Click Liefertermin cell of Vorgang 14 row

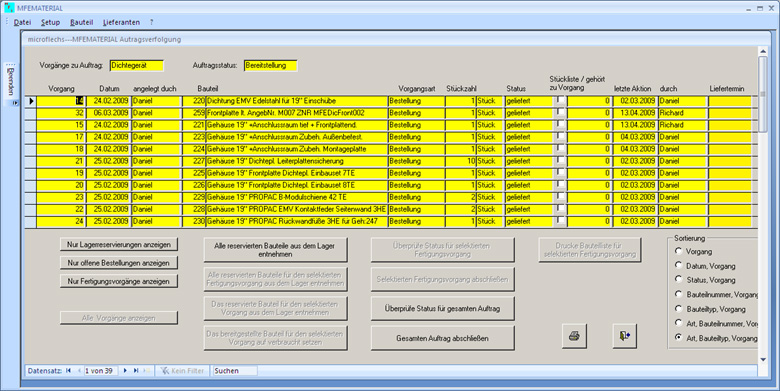(730, 101)
